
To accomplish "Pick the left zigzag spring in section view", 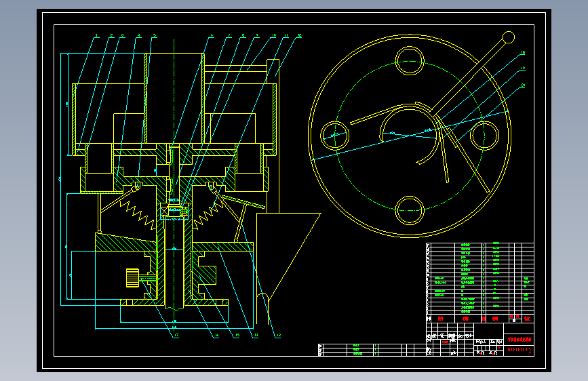I will coord(137,214).
